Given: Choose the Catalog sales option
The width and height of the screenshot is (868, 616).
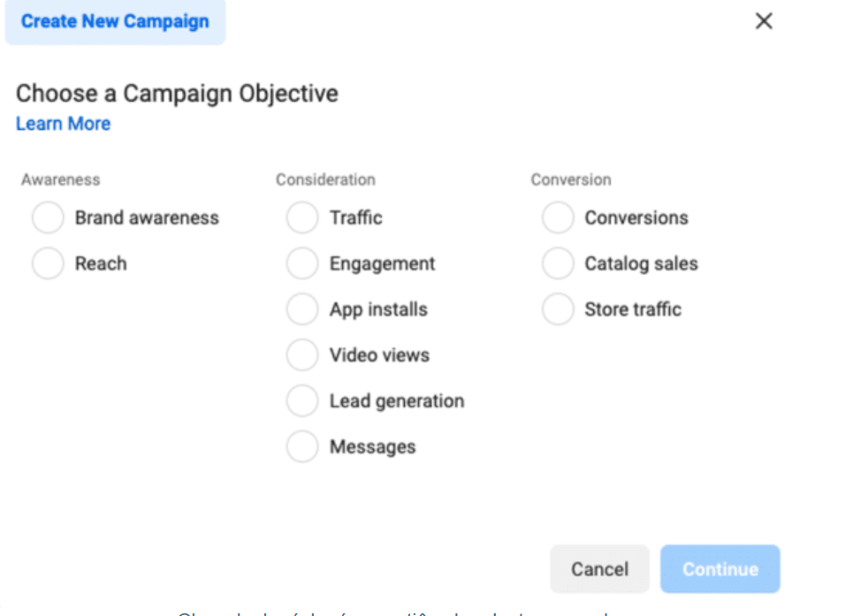Looking at the screenshot, I should click(558, 264).
